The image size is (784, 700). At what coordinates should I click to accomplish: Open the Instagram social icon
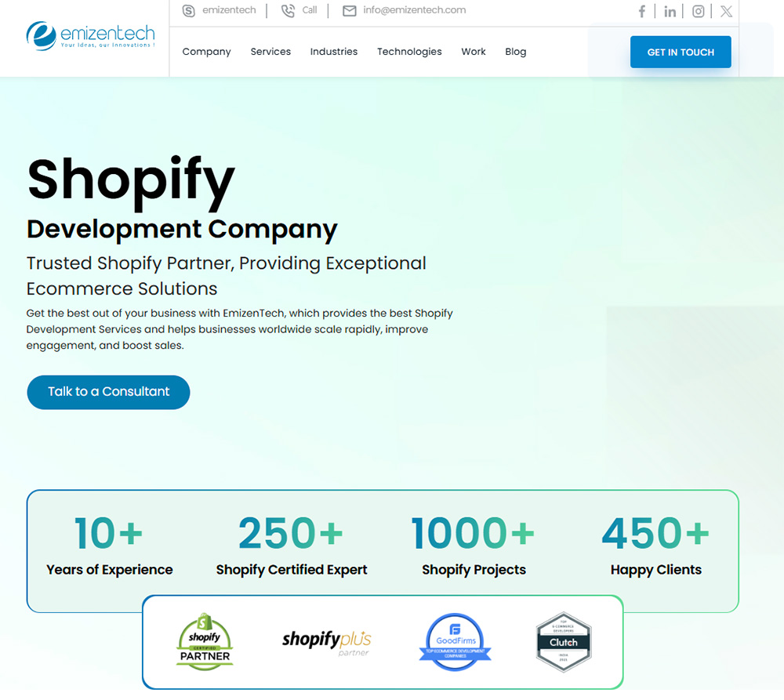[698, 11]
